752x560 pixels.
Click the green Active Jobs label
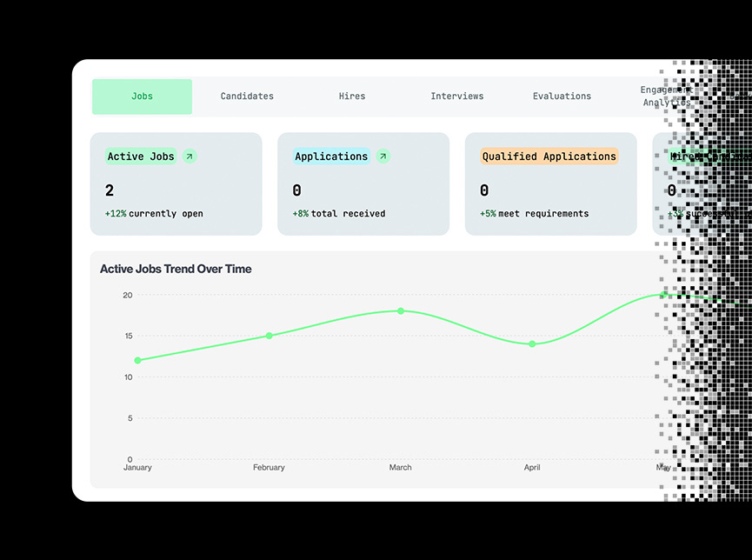point(141,157)
